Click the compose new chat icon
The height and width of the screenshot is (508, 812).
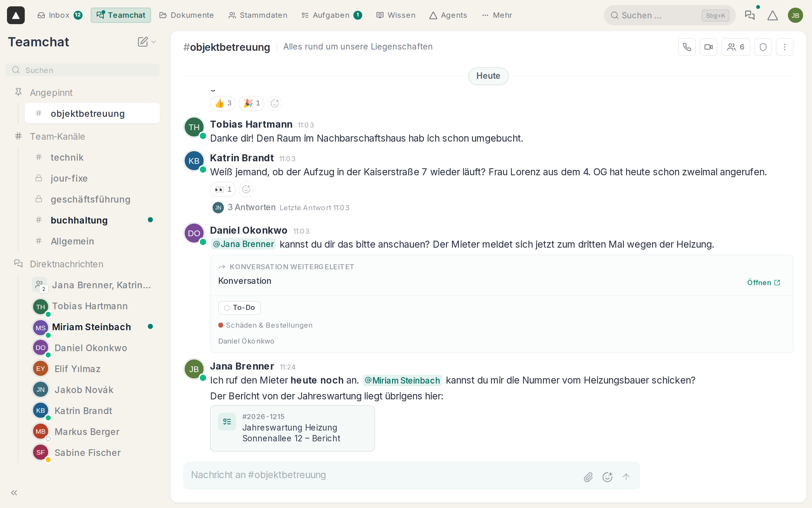(143, 42)
